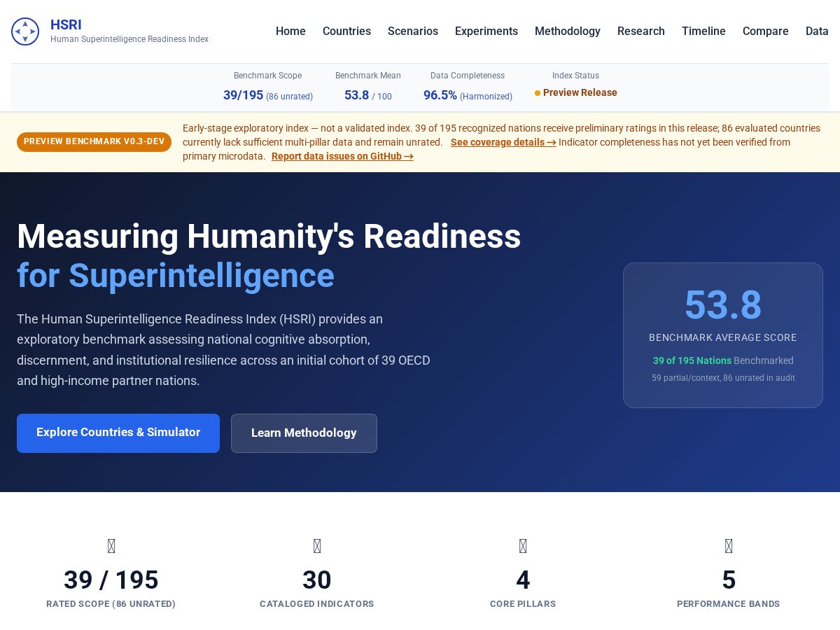This screenshot has width=840, height=630.
Task: Click the Preview Release status text
Action: [x=580, y=92]
